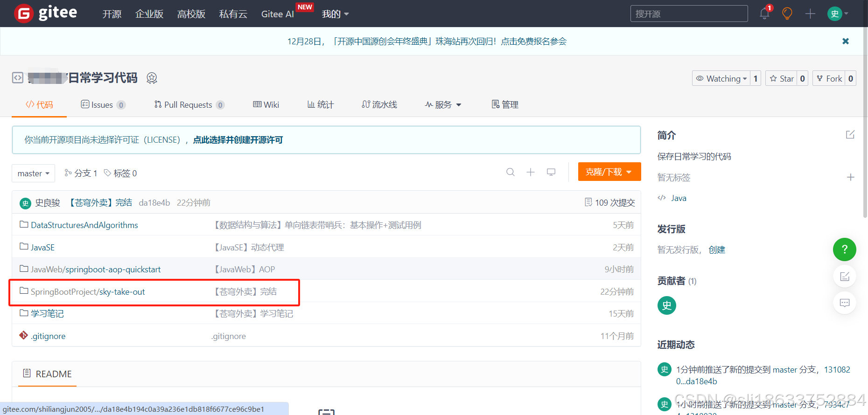Click the add file plus icon
The height and width of the screenshot is (415, 868).
531,172
